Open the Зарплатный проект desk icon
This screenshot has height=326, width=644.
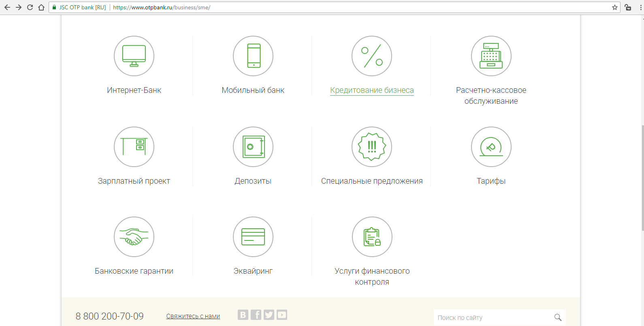(134, 147)
